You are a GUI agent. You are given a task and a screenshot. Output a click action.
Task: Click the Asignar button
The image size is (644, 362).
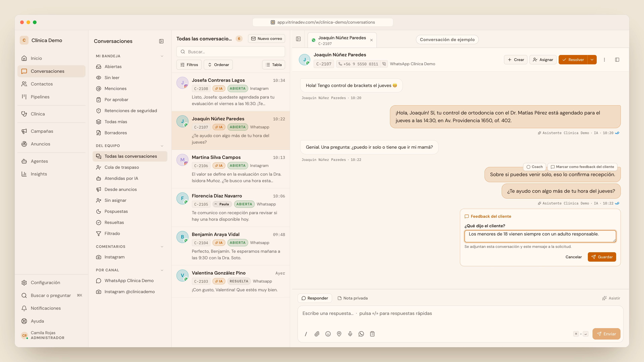click(543, 60)
